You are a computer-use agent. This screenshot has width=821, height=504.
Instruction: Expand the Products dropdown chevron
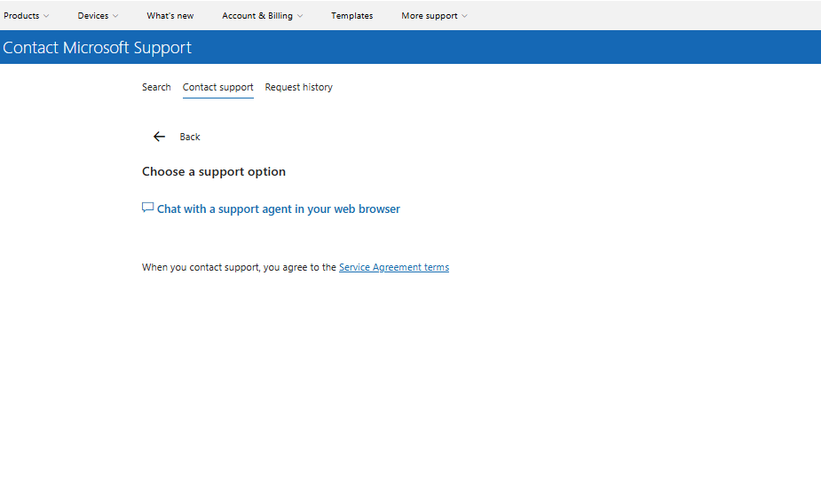click(x=46, y=16)
